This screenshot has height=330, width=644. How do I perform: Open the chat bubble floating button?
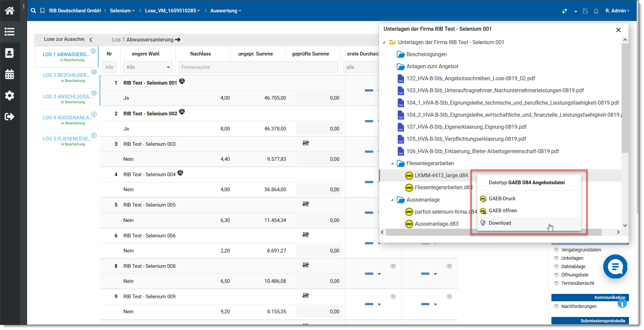point(615,266)
